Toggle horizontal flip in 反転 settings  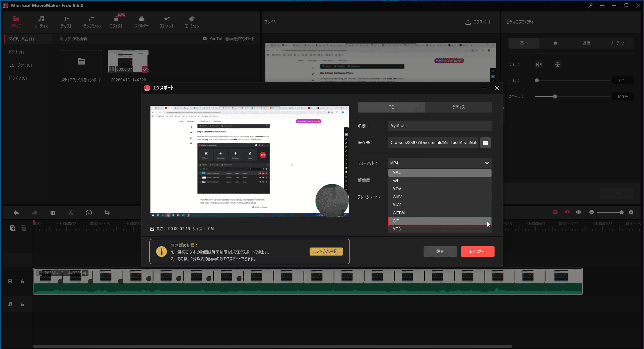coord(538,64)
